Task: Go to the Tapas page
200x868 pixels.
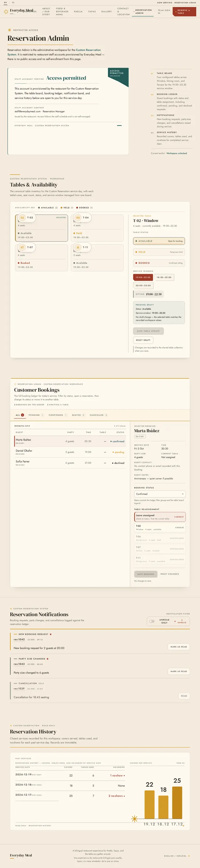Action: tap(92, 12)
